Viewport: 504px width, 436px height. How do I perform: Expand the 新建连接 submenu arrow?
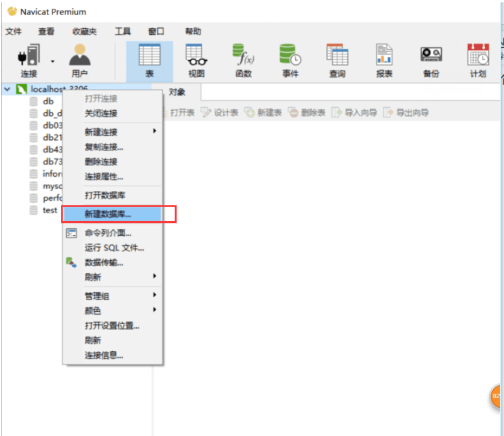click(x=155, y=132)
